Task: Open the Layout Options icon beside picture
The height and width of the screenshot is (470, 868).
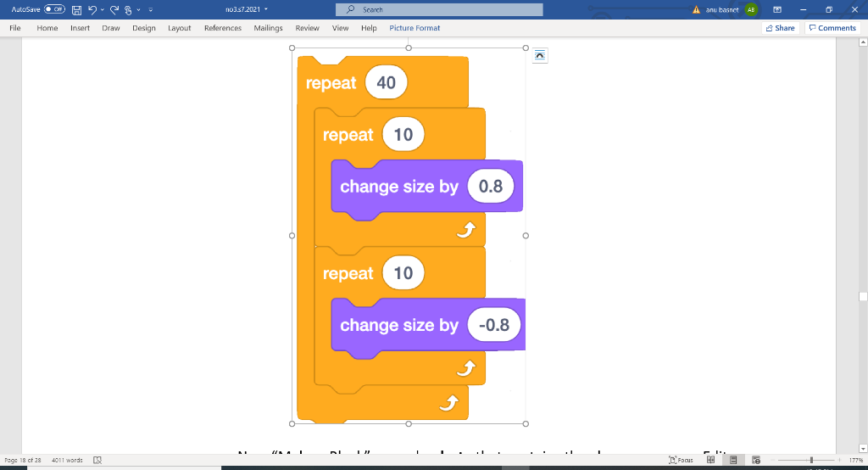Action: 540,55
